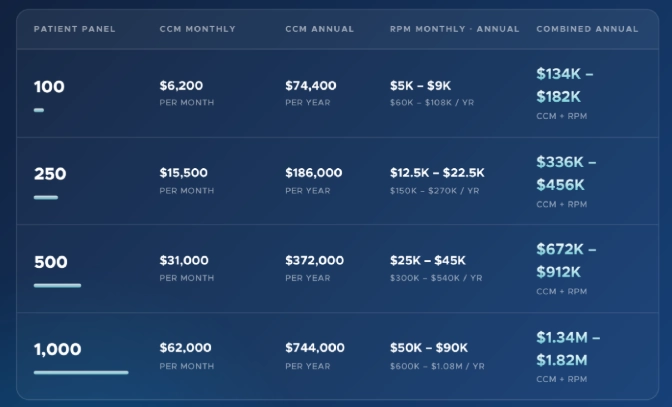This screenshot has height=407, width=672.
Task: Select the RPM Monthly · Annual header
Action: click(454, 29)
